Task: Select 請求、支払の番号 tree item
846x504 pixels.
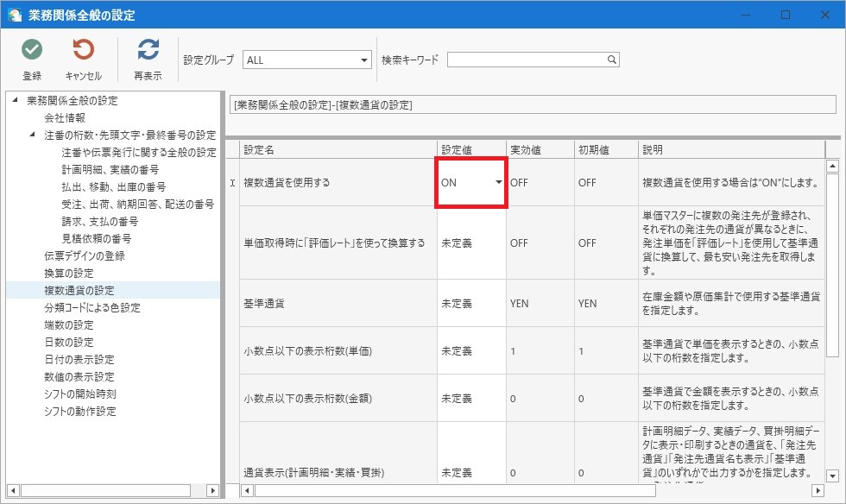Action: click(x=100, y=221)
